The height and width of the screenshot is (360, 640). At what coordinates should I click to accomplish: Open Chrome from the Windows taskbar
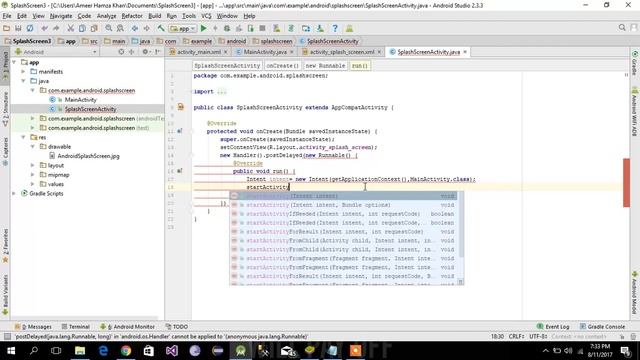(x=126, y=351)
